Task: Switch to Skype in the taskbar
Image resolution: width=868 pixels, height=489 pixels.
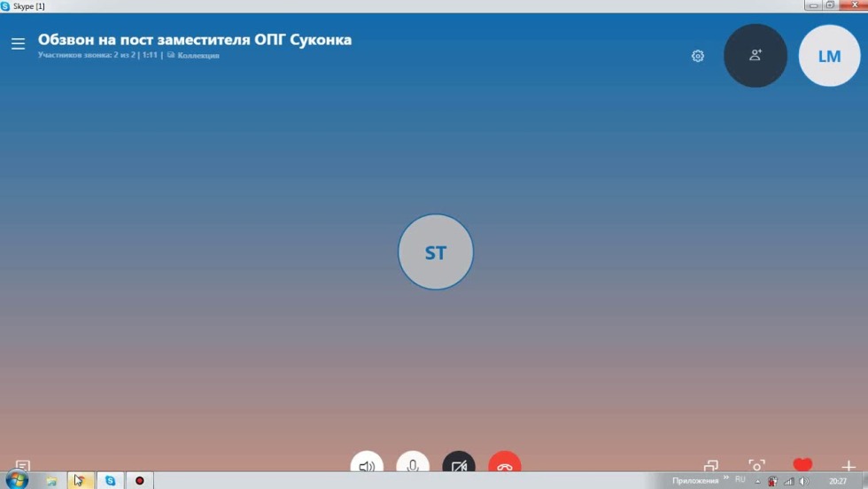Action: click(x=111, y=480)
